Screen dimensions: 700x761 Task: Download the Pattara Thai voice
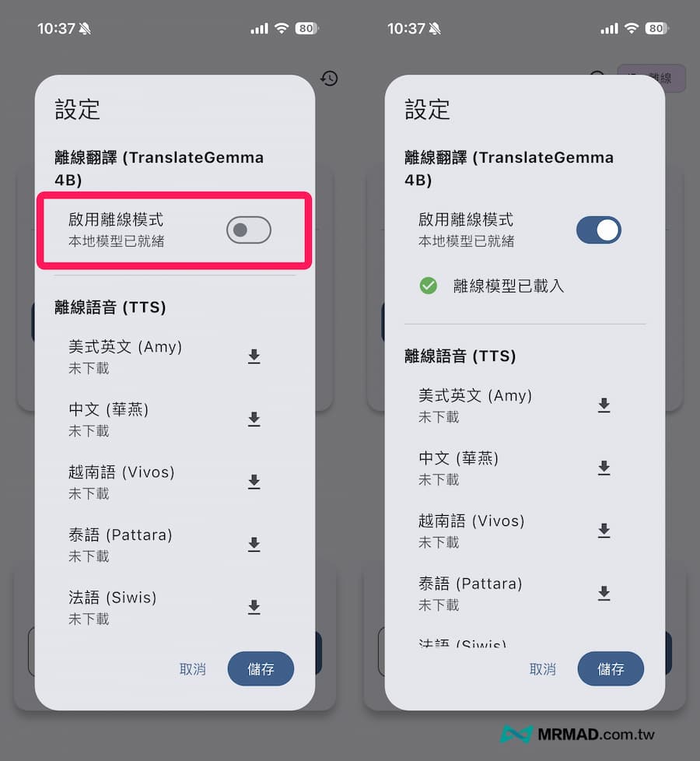point(254,545)
